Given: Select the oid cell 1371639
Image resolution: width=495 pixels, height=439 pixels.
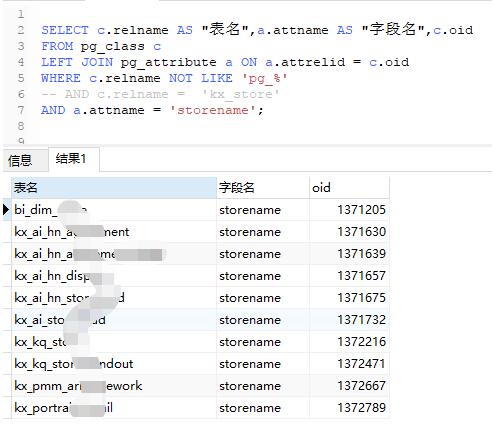Looking at the screenshot, I should tap(349, 254).
